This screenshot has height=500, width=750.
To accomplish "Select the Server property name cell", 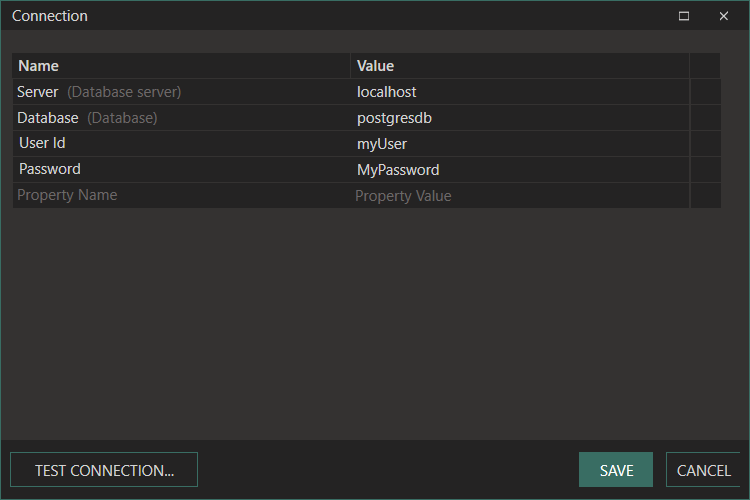I will pos(181,92).
